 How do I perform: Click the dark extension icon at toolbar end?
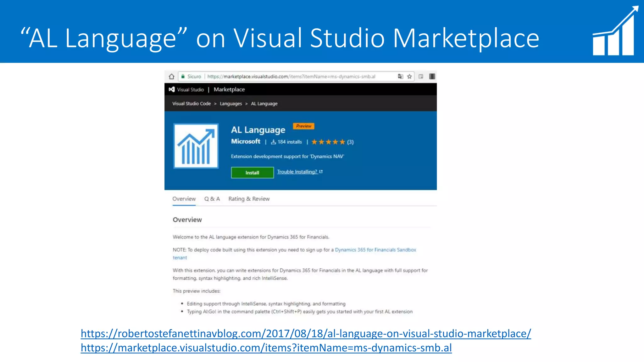click(x=432, y=76)
